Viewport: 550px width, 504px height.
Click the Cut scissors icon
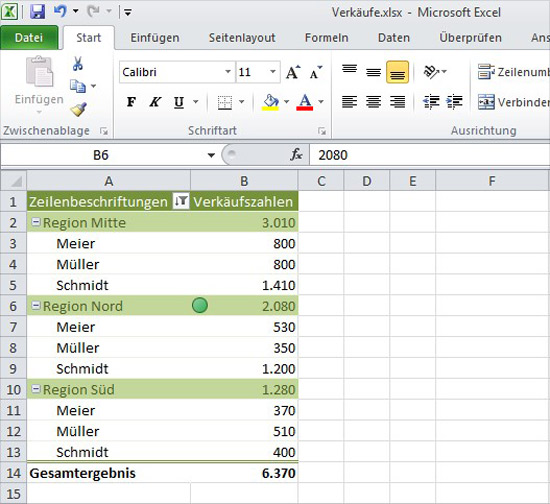(78, 63)
